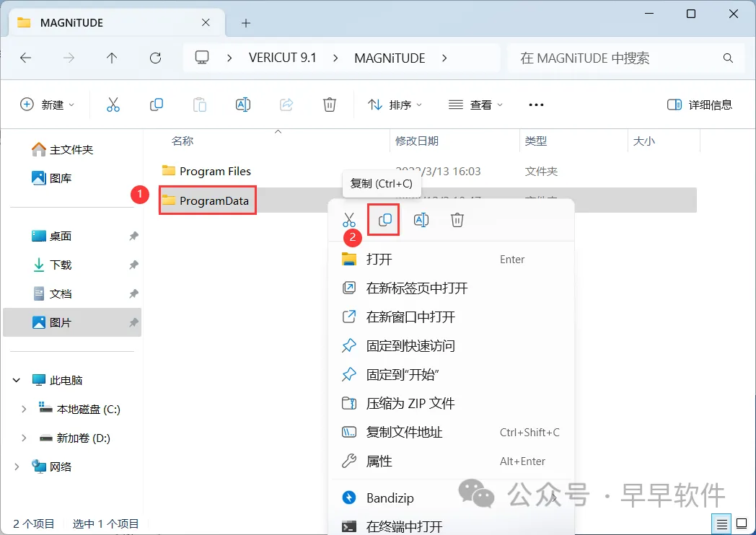The width and height of the screenshot is (756, 535).
Task: Click the search magnifier icon
Action: pos(728,58)
